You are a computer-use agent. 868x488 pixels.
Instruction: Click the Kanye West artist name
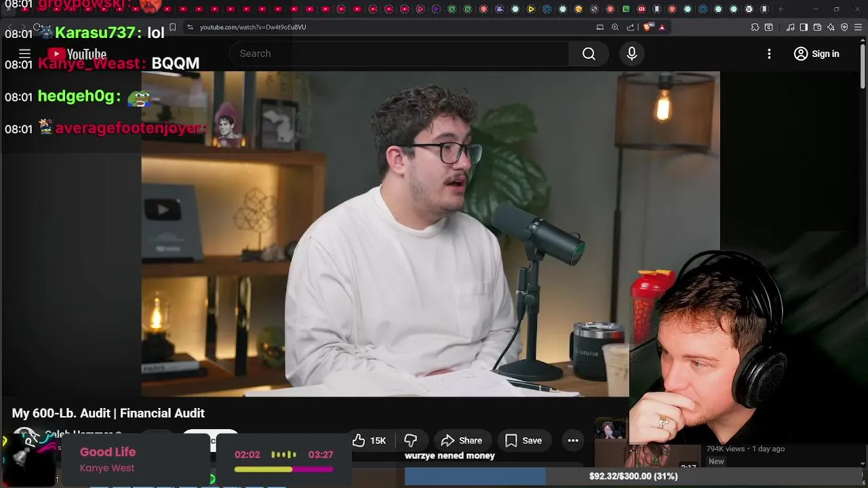pos(107,468)
